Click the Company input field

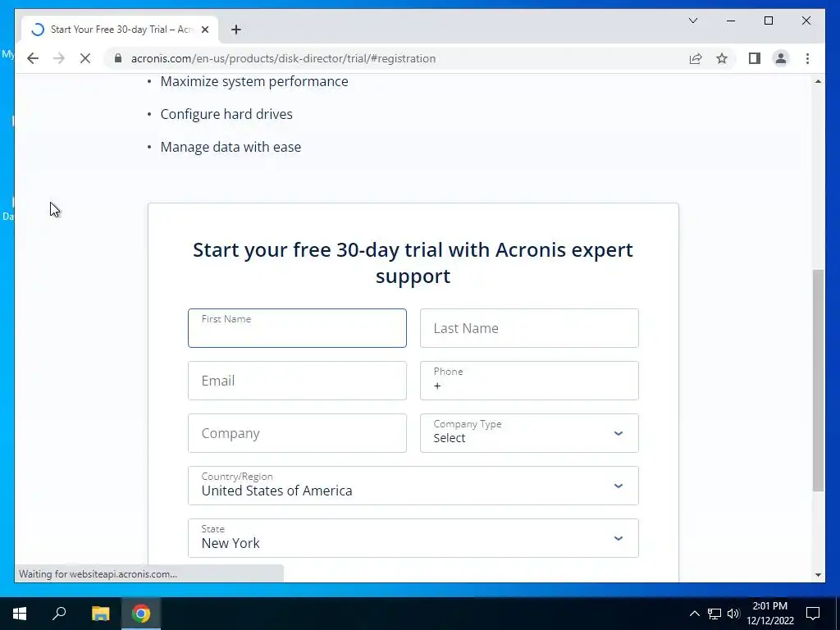tap(297, 433)
